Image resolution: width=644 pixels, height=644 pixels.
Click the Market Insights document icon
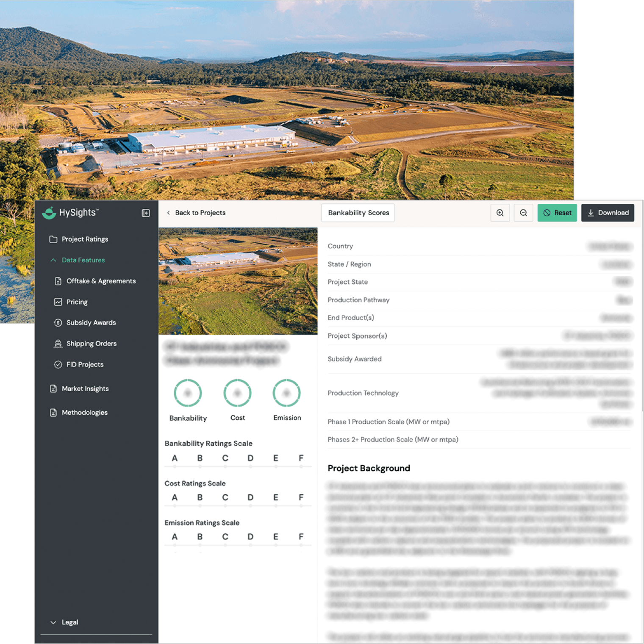click(x=53, y=389)
